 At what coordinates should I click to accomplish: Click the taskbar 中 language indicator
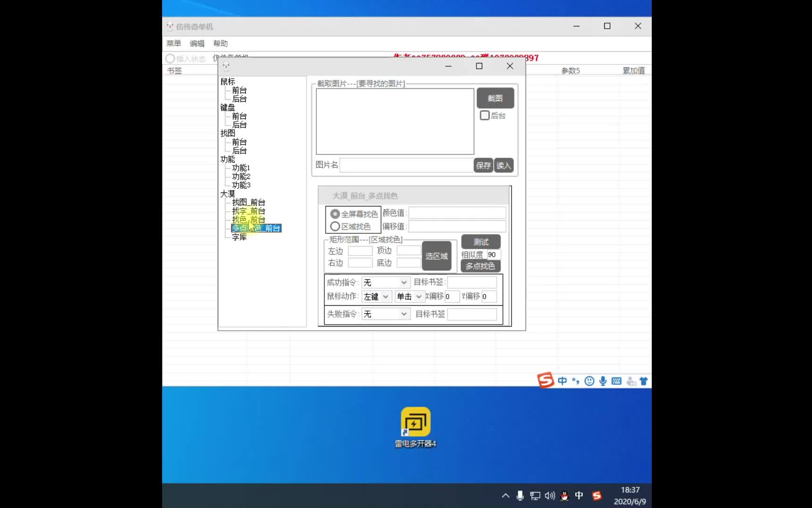(x=579, y=495)
